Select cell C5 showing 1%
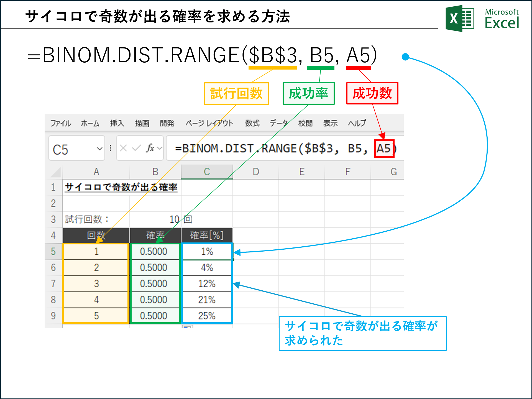 (207, 252)
